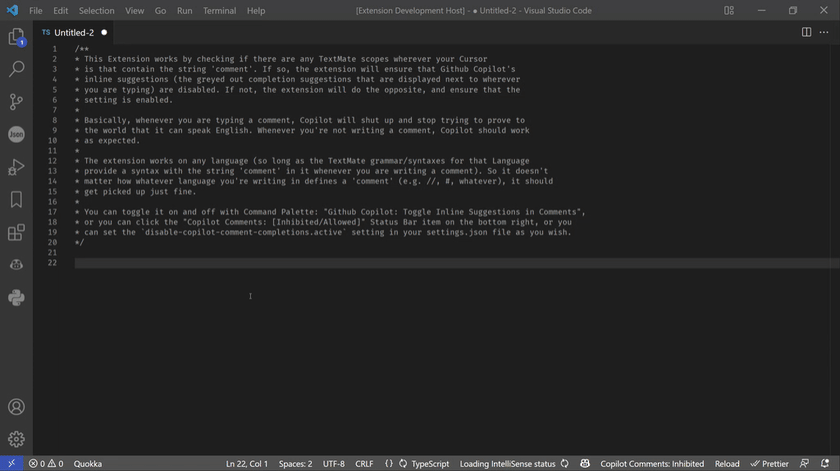Open the Run and Debug view
Screen dimensions: 840x471
(x=16, y=167)
